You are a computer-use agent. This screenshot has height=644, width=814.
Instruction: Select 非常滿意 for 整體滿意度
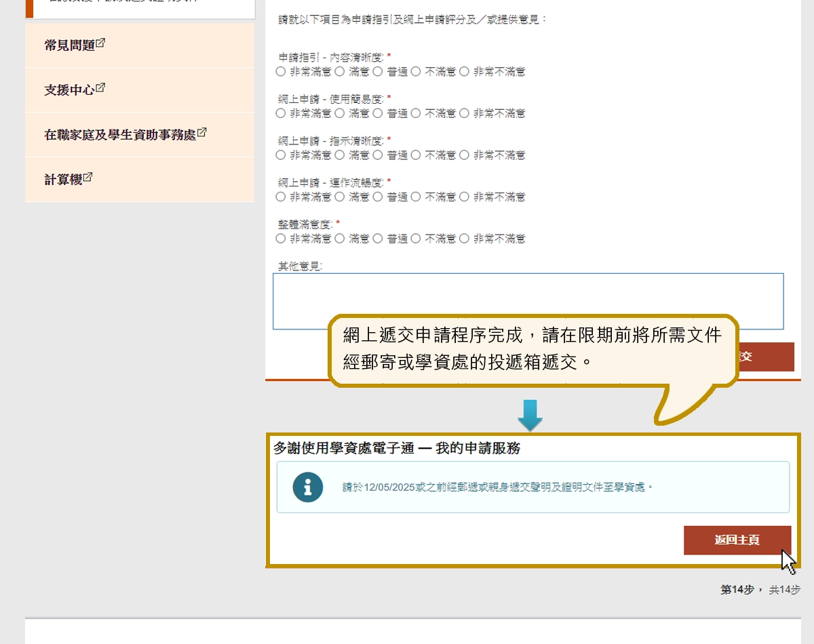[281, 239]
